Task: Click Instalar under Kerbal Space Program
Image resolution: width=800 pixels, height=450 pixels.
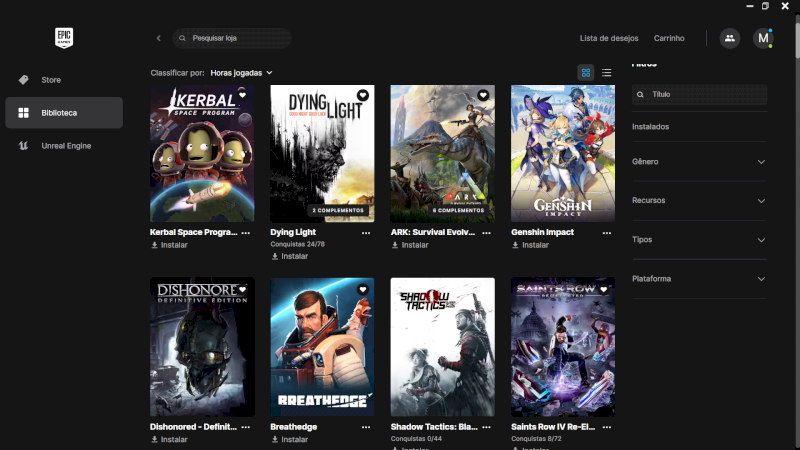Action: [169, 245]
